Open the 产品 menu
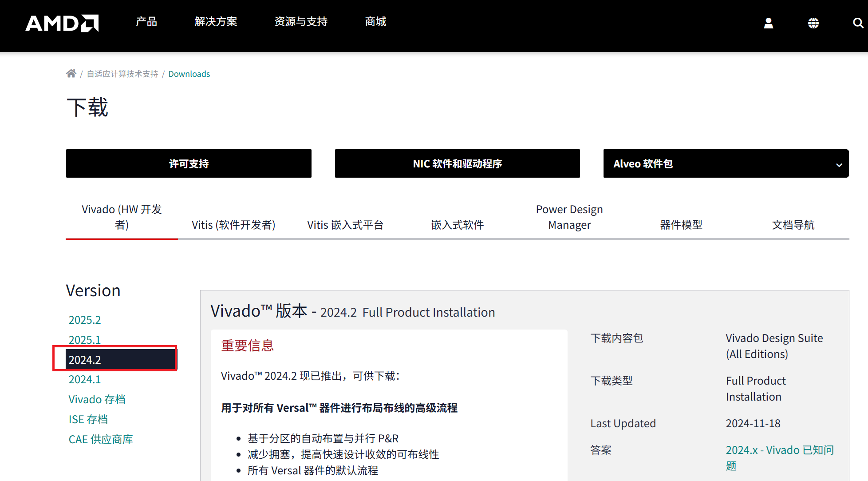Viewport: 868px width, 481px height. 146,22
